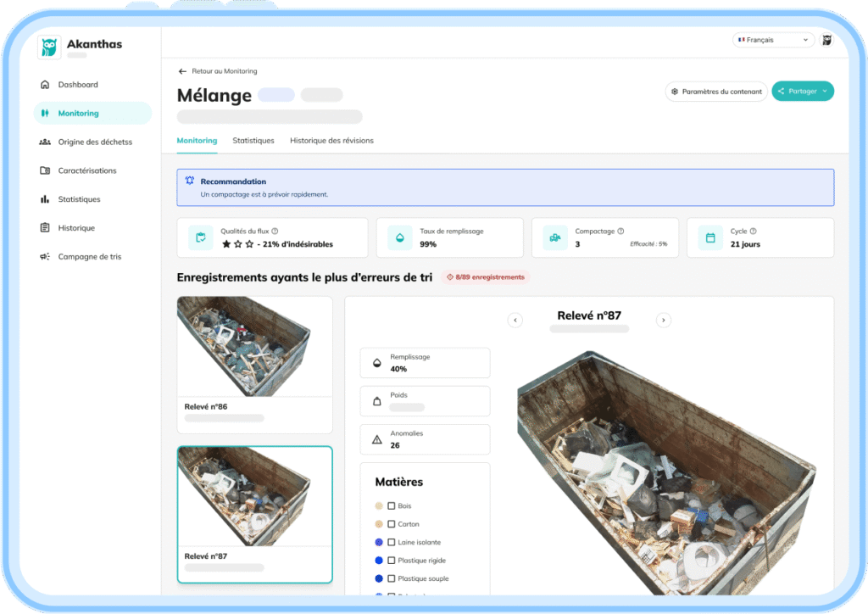
Task: Click the Anomalies count 26
Action: [395, 446]
